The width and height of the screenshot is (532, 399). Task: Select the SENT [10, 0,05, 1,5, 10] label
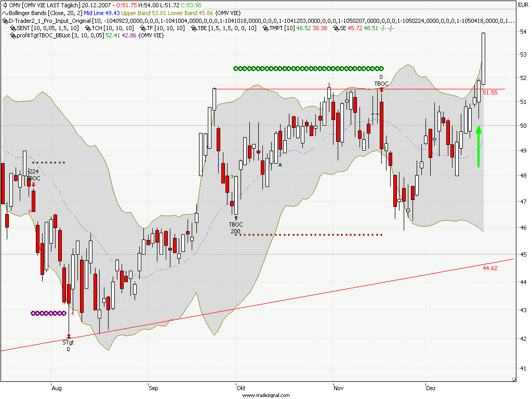(x=48, y=28)
